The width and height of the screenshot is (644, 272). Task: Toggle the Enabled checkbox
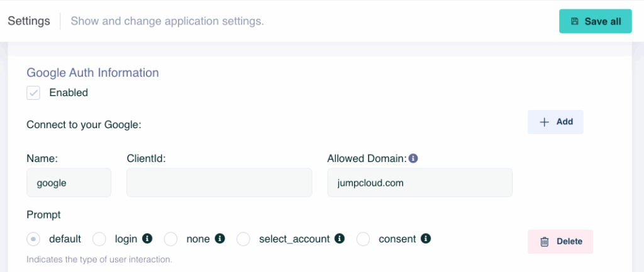pyautogui.click(x=33, y=93)
